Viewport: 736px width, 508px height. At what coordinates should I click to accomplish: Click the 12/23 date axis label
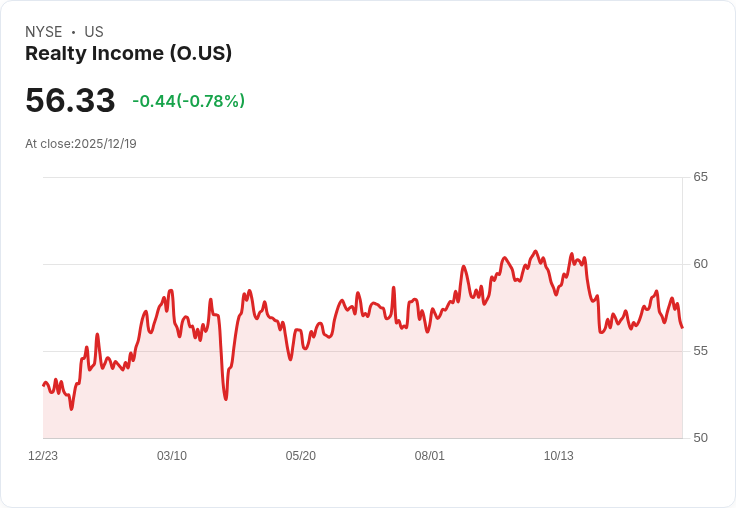43,456
